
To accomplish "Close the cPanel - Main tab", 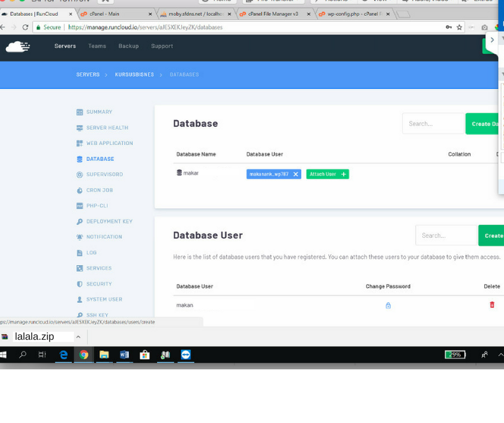I will [x=150, y=14].
